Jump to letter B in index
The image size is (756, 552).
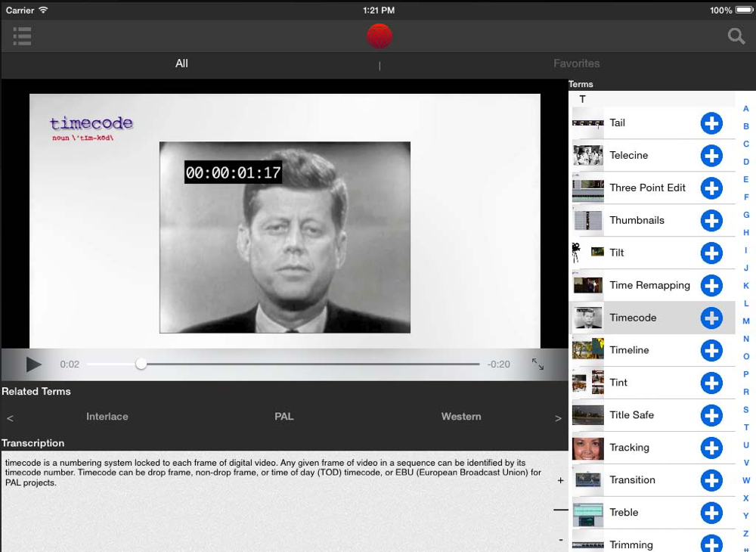(x=746, y=126)
